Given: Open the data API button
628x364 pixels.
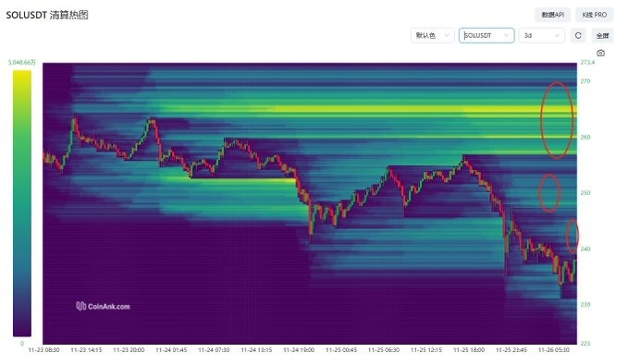Looking at the screenshot, I should point(553,15).
